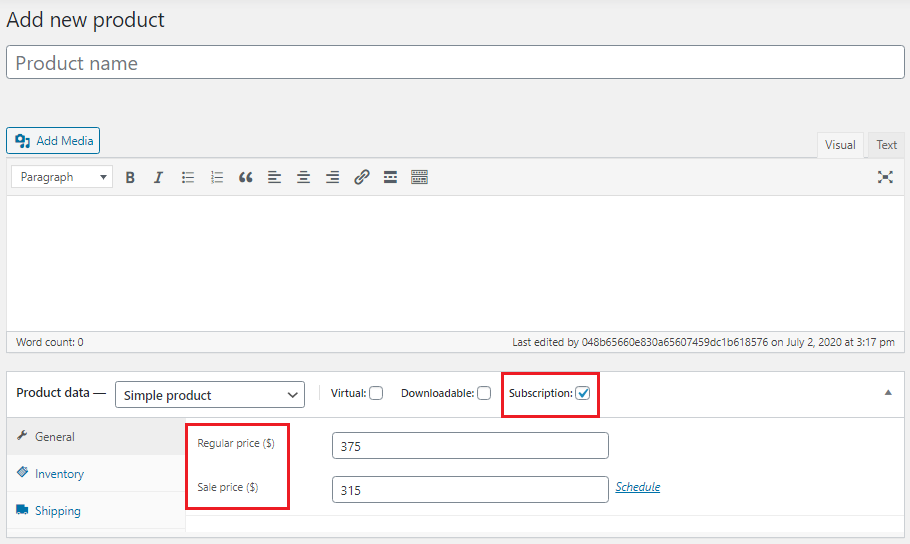Open the Inventory product data tab
The image size is (910, 544).
pos(96,474)
